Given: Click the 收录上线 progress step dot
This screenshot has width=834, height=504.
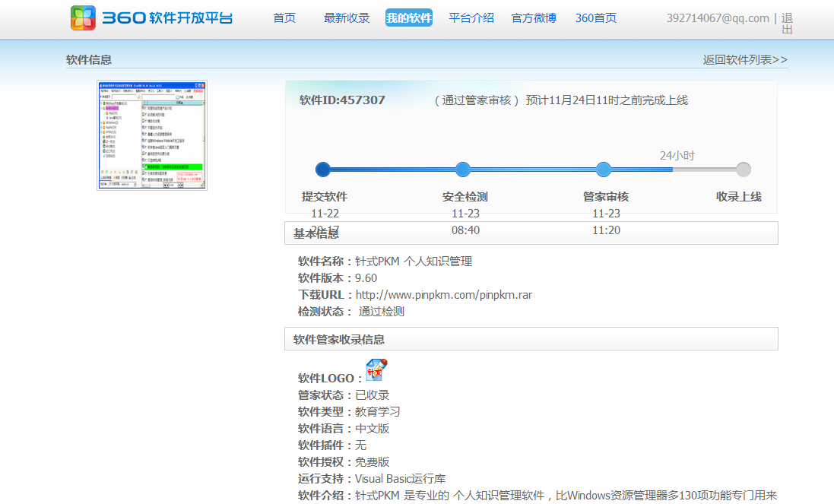Looking at the screenshot, I should [744, 170].
